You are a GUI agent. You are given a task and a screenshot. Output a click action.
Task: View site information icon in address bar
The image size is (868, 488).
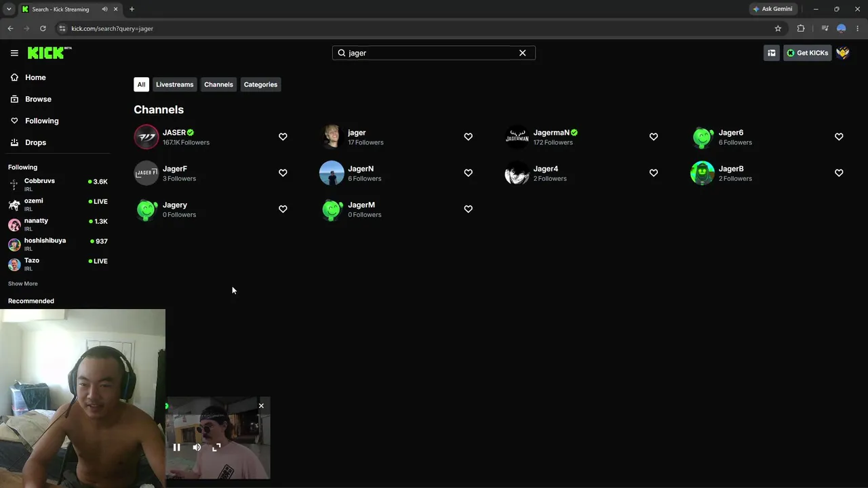(x=62, y=28)
